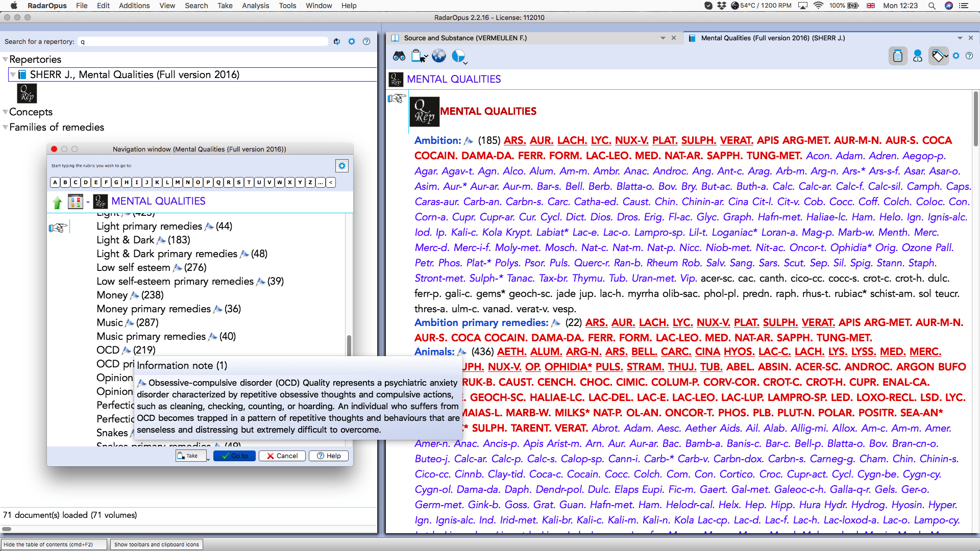
Task: Switch to Source and Substance tab
Action: pyautogui.click(x=465, y=38)
